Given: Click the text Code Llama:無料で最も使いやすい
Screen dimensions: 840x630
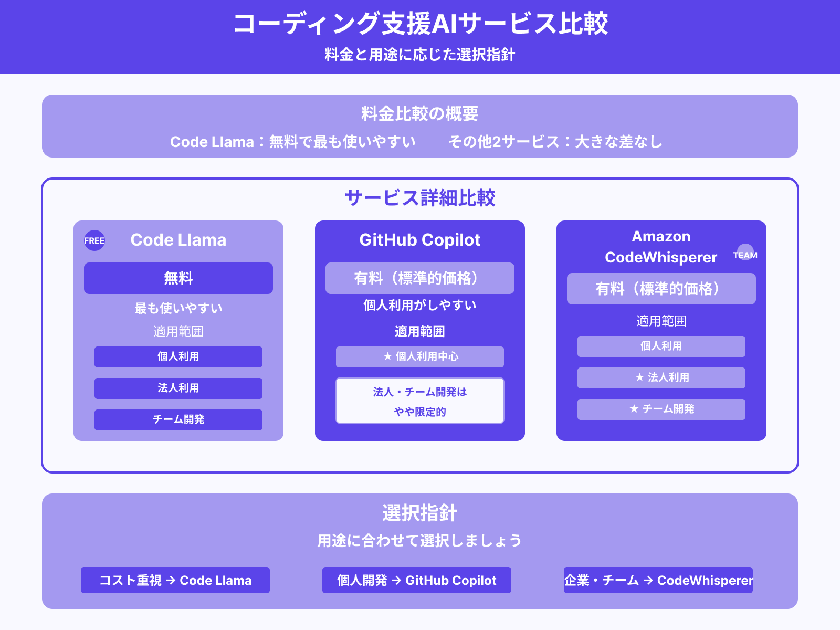Looking at the screenshot, I should 293,142.
